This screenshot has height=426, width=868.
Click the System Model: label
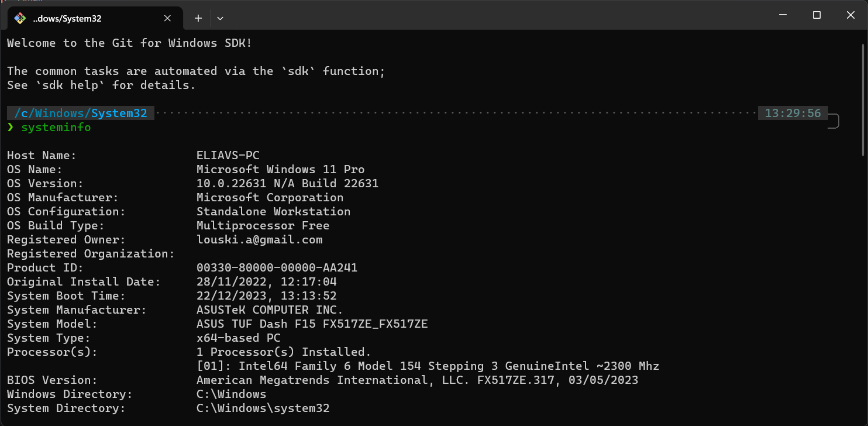(53, 324)
